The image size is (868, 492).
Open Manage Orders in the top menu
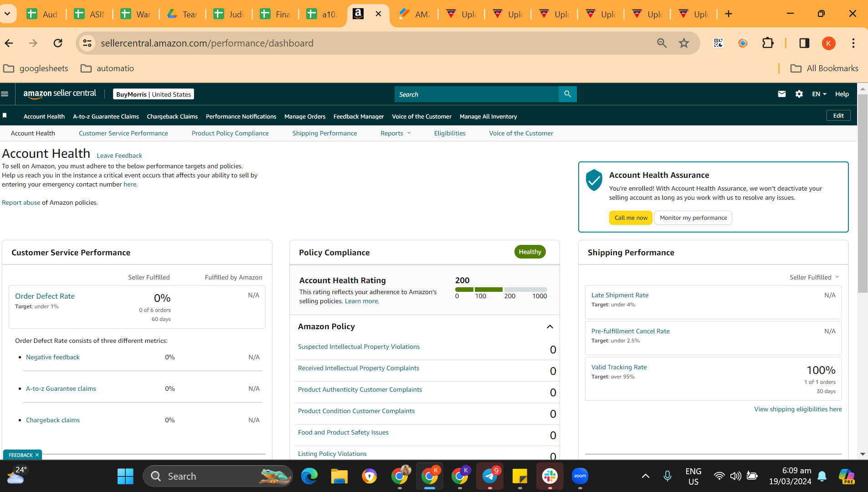[x=305, y=116]
